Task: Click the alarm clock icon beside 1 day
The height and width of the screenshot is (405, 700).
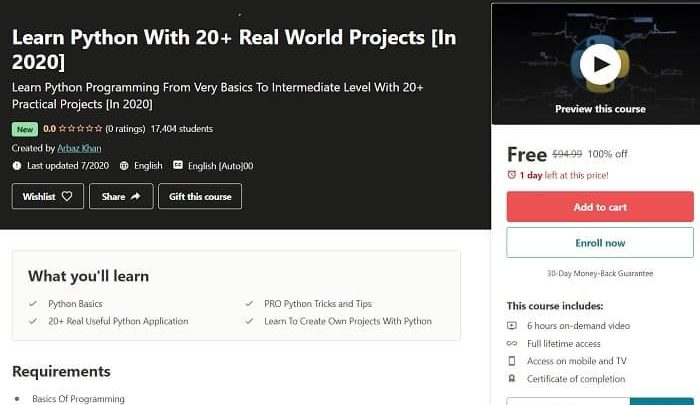Action: coord(512,175)
